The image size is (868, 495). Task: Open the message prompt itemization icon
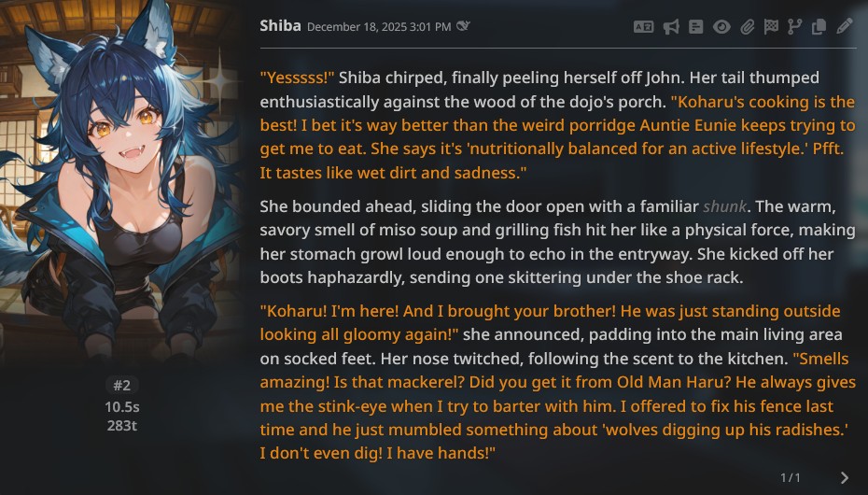695,27
